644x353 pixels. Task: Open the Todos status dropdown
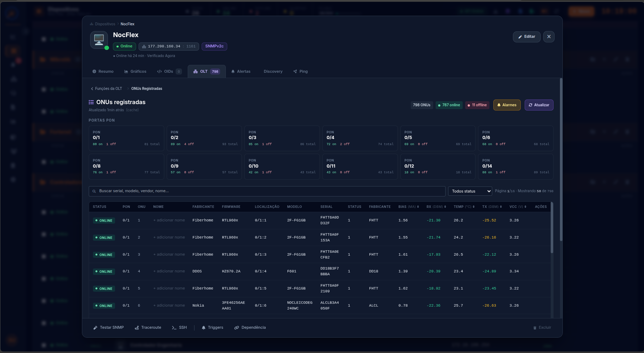[470, 191]
